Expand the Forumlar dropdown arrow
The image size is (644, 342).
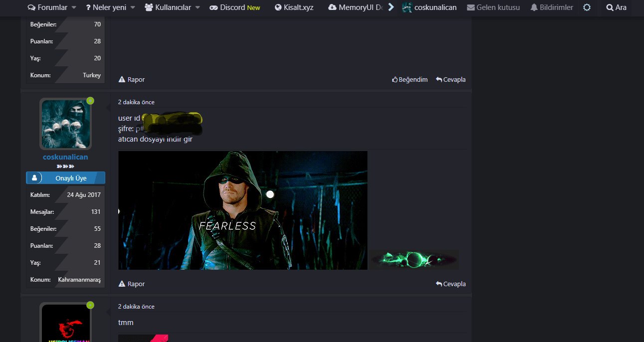(74, 7)
